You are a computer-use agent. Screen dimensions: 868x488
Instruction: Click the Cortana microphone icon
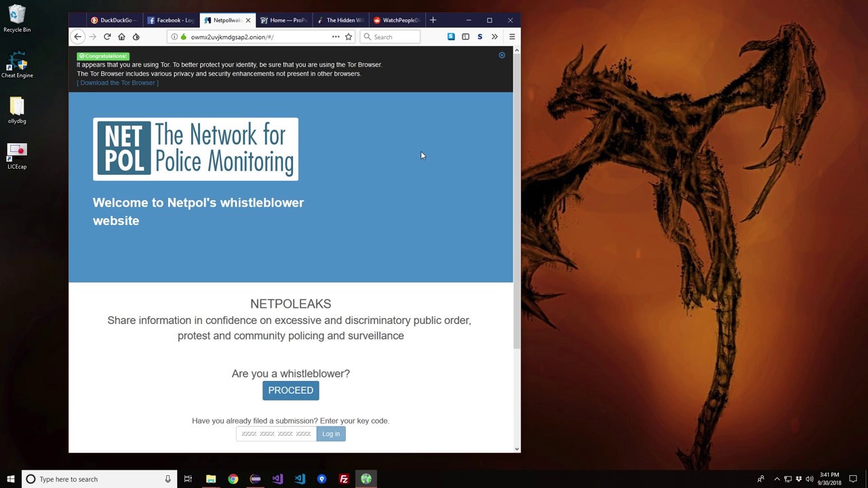tap(167, 479)
